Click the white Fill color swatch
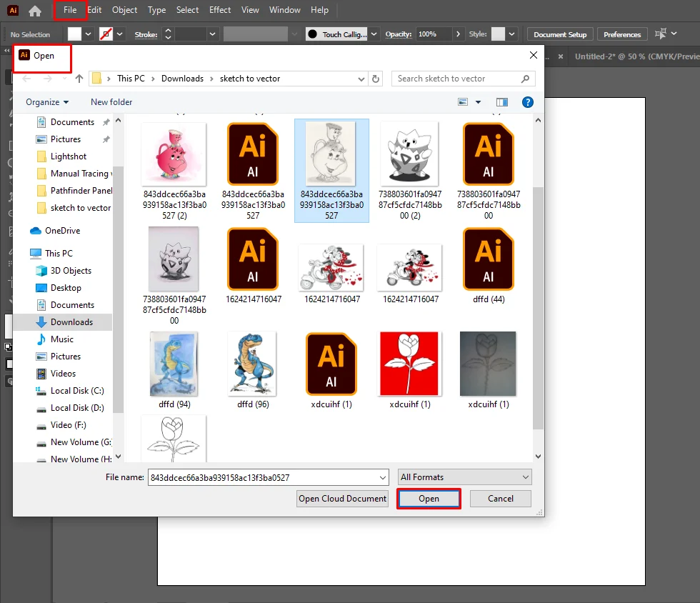 click(x=74, y=34)
